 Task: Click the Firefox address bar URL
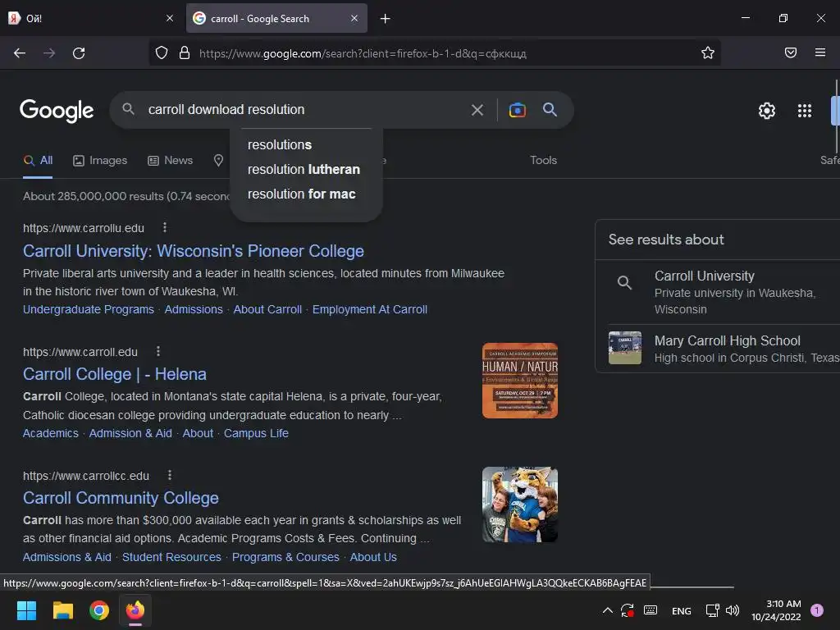tap(363, 53)
